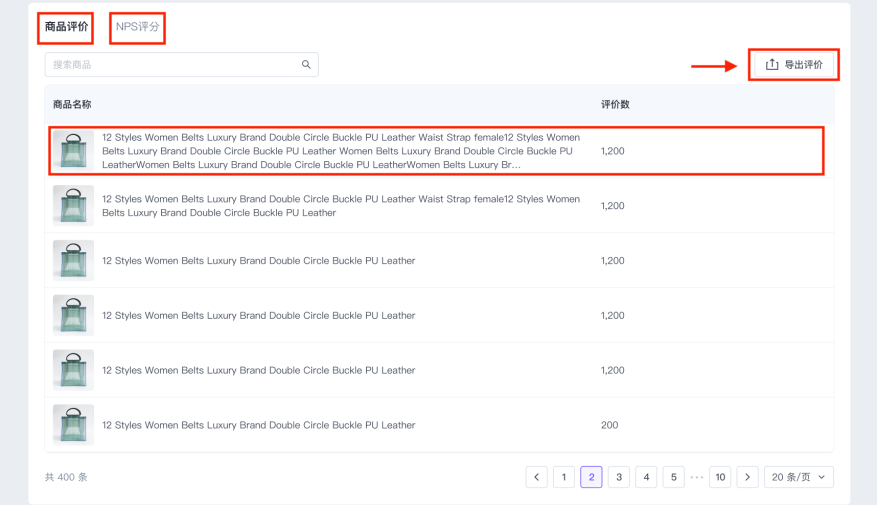Click the thumbnail of the 200-review product

(x=73, y=425)
